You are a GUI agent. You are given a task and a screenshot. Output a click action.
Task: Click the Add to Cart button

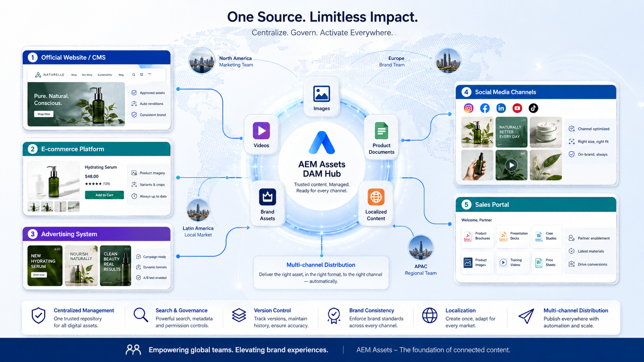tap(104, 195)
